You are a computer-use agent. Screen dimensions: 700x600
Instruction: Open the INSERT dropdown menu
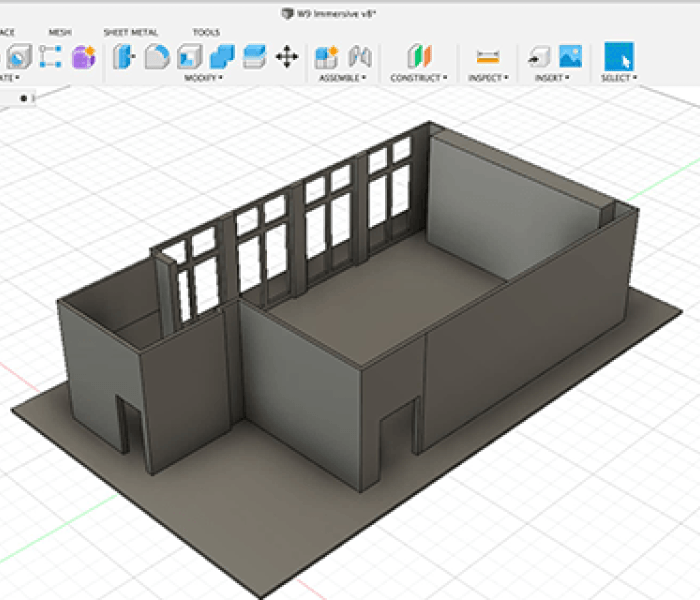click(x=553, y=78)
